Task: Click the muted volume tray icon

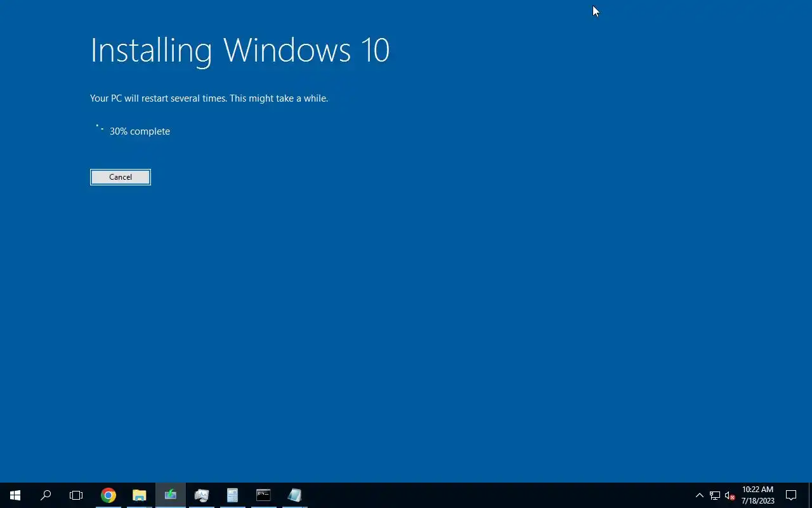Action: tap(730, 495)
